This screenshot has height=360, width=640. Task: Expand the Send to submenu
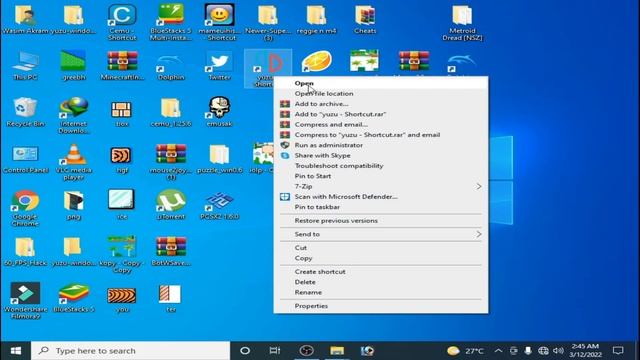coord(380,234)
